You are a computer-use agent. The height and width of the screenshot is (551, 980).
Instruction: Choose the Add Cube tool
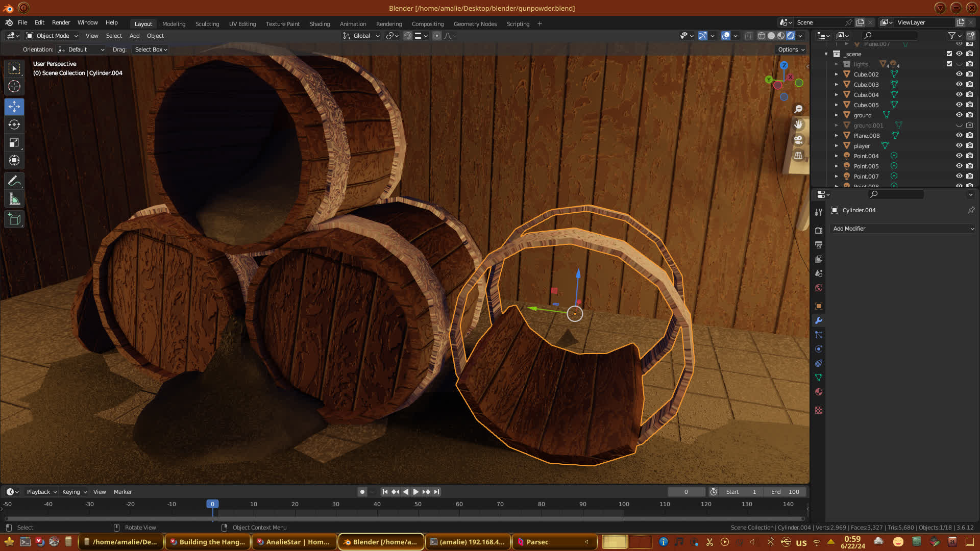tap(14, 220)
